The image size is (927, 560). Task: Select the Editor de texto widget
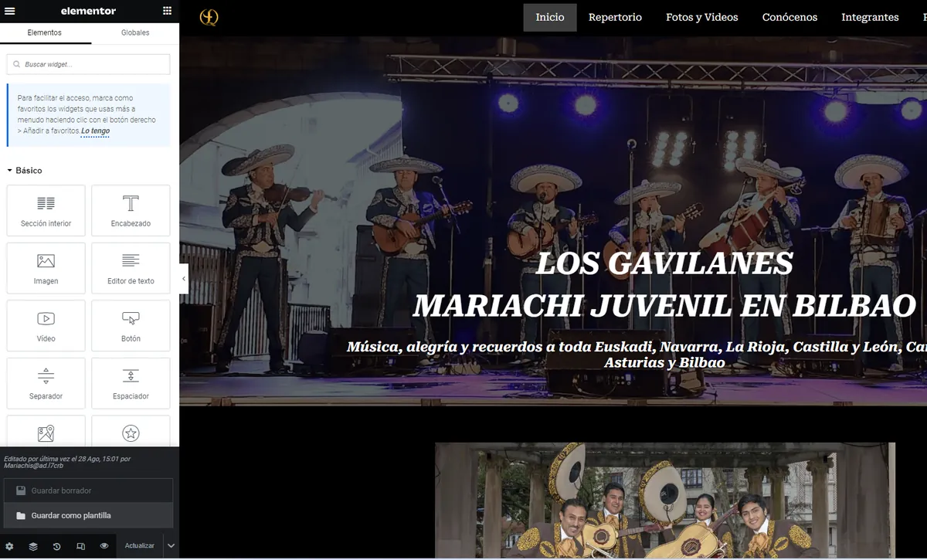tap(131, 268)
